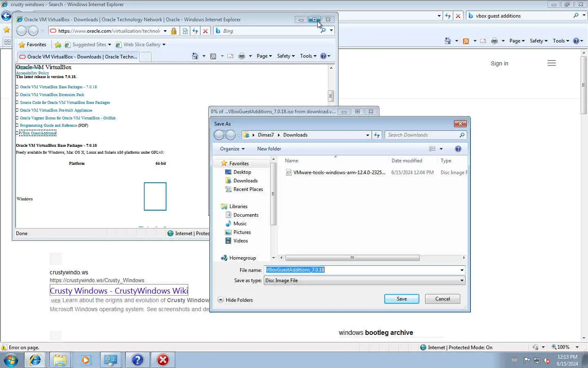Click the Cancel button in Save As
588x368 pixels.
click(x=442, y=299)
